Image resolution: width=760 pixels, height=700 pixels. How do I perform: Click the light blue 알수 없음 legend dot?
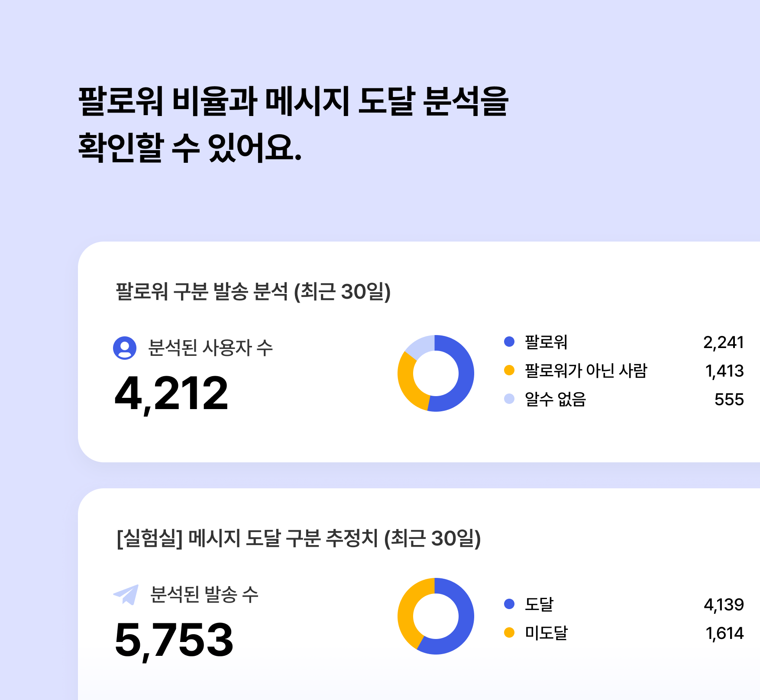pyautogui.click(x=509, y=399)
